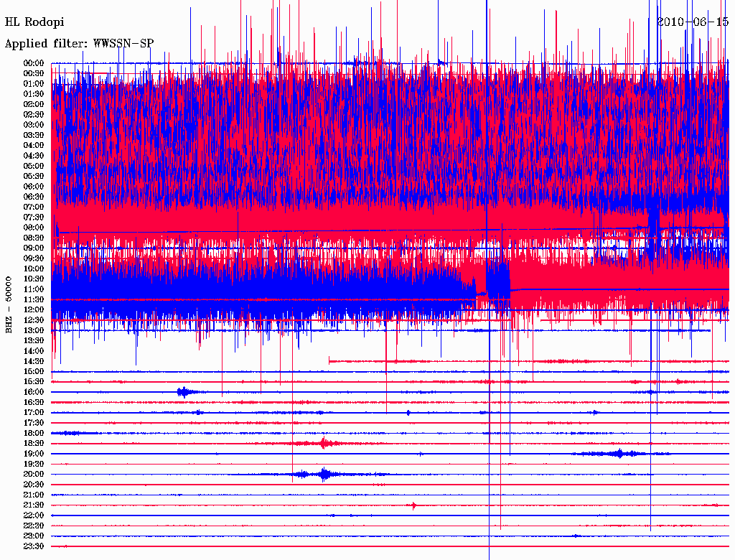
Task: Click the blue seismic event on the 16:00 trace
Action: coord(184,392)
